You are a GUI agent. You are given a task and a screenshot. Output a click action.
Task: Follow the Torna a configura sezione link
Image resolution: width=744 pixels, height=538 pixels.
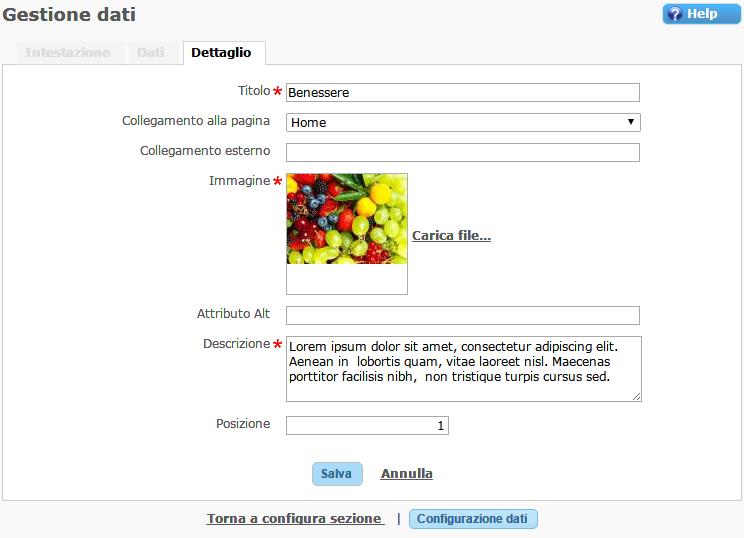coord(295,519)
